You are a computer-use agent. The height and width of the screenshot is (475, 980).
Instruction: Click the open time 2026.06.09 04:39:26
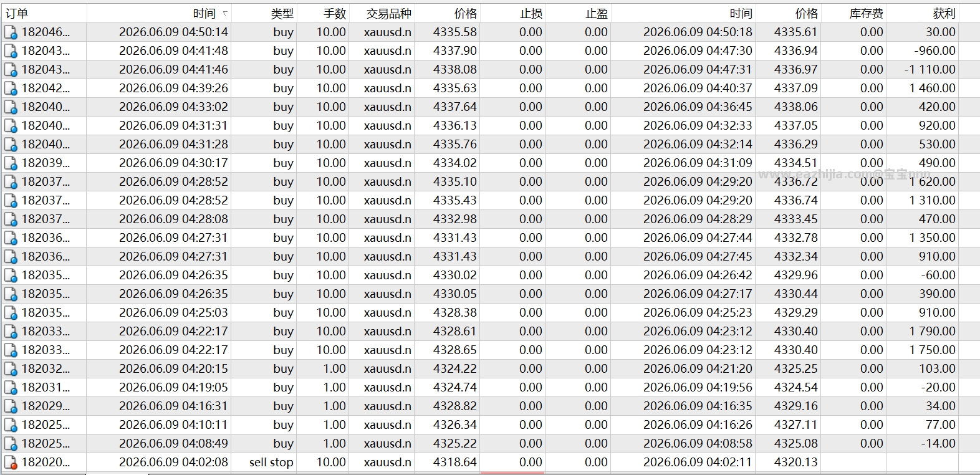[173, 89]
